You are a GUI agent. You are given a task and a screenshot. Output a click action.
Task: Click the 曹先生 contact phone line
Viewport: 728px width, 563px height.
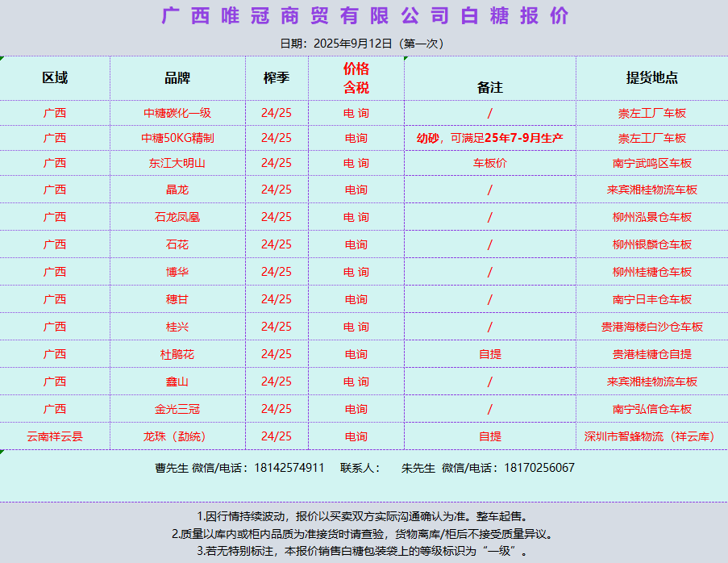[239, 468]
